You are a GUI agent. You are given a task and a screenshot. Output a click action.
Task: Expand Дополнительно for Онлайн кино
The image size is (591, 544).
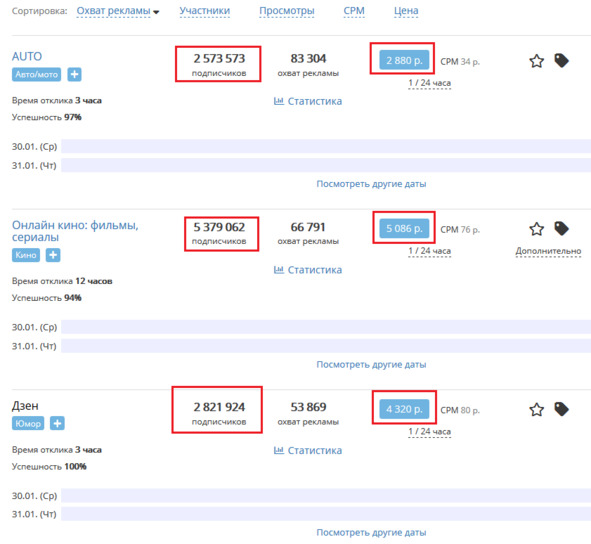coord(548,251)
